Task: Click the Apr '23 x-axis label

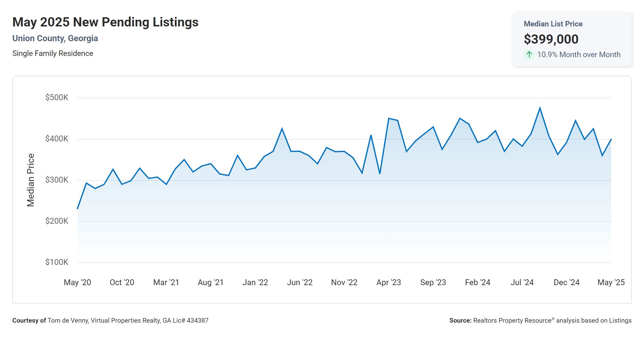Action: (388, 282)
